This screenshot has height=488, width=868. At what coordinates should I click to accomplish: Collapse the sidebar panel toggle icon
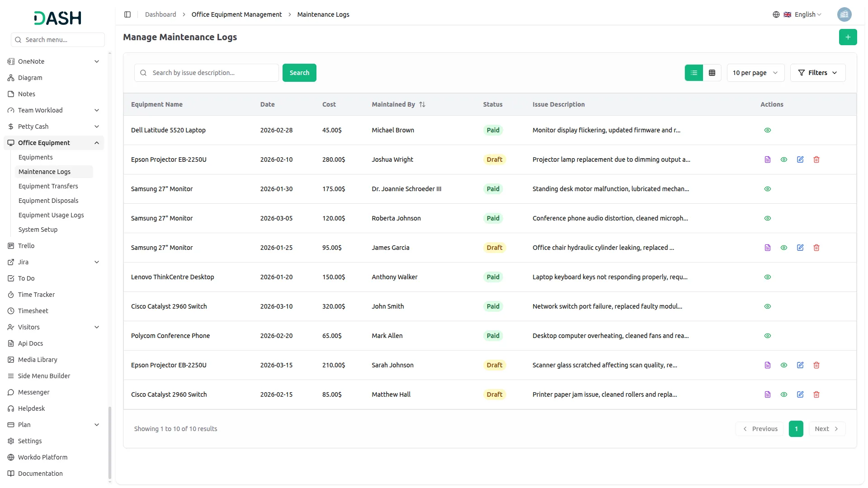[127, 14]
